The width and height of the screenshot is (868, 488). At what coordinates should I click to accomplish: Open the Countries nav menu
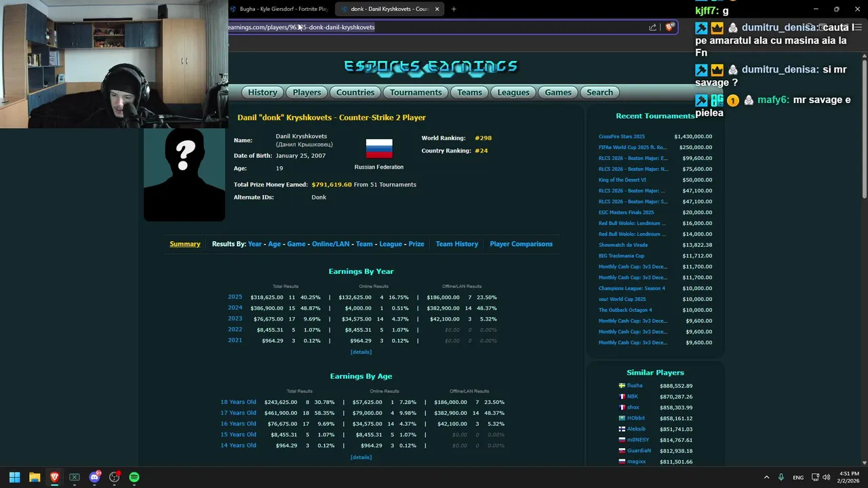click(x=355, y=92)
